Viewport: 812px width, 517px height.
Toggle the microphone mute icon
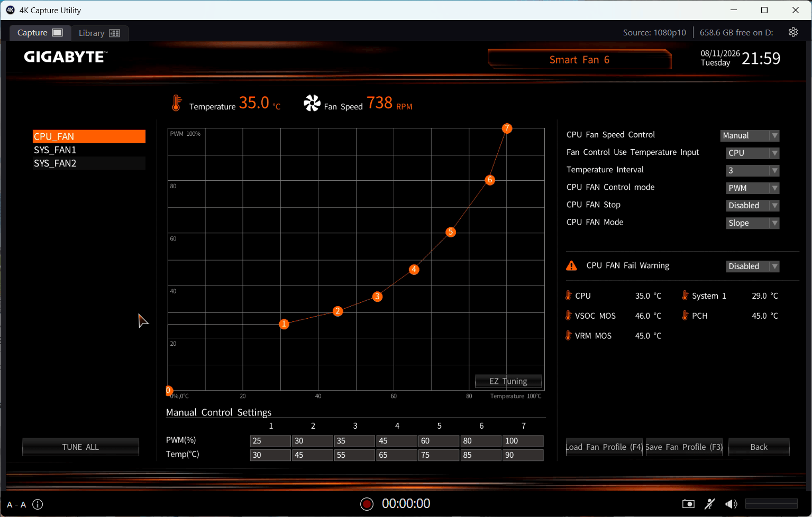[710, 504]
